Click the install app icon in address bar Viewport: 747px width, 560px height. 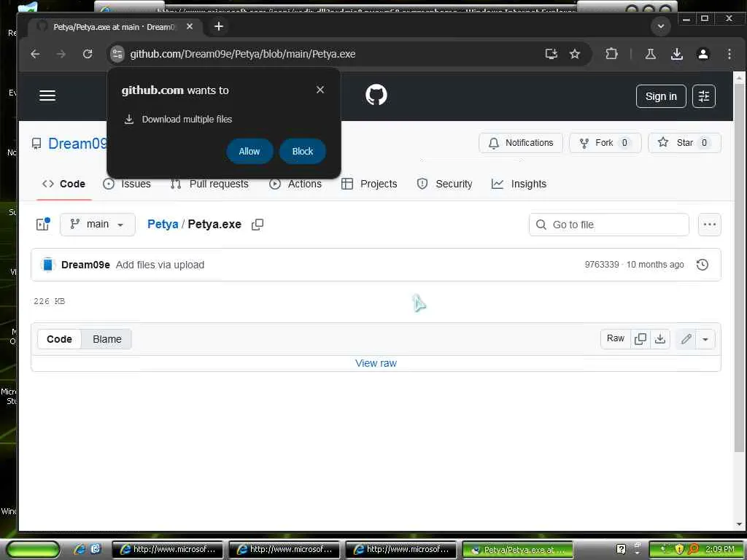point(551,54)
